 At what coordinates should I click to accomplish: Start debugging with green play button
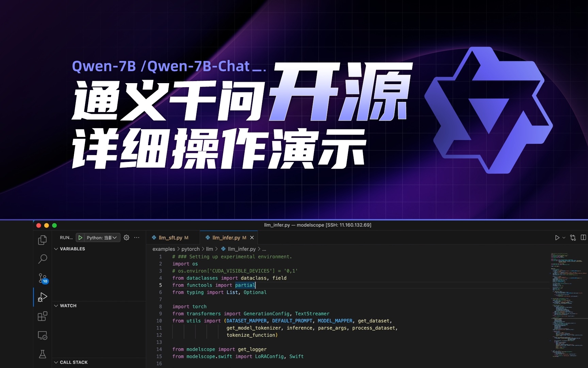point(80,237)
